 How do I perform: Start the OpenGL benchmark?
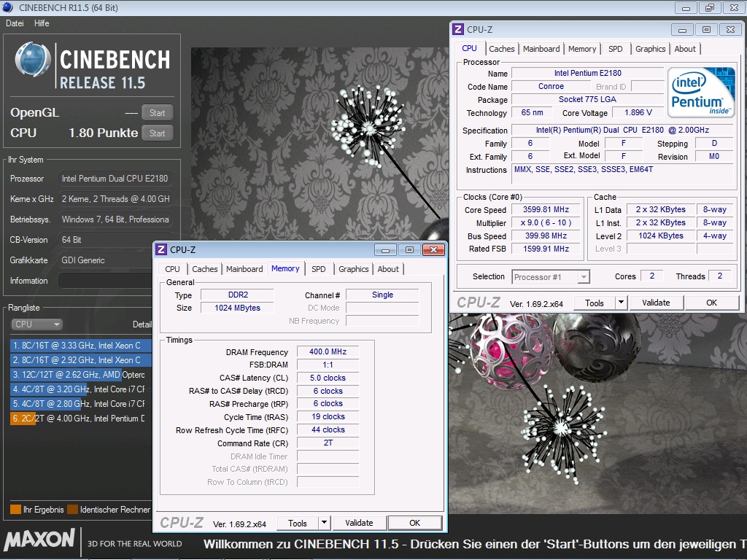(x=158, y=113)
